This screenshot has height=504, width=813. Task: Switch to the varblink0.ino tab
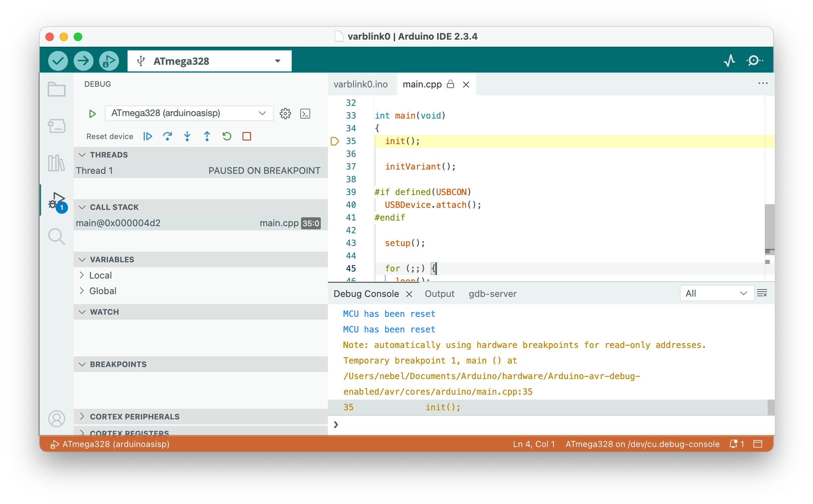tap(360, 84)
